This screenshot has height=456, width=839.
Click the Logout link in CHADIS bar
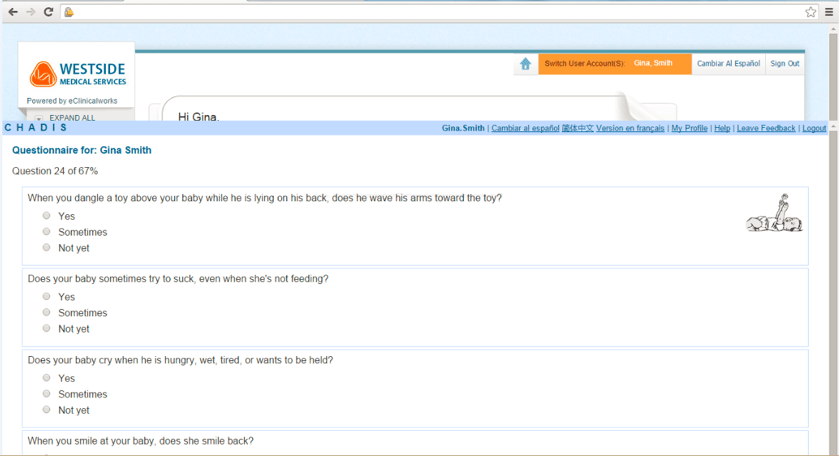coord(814,128)
